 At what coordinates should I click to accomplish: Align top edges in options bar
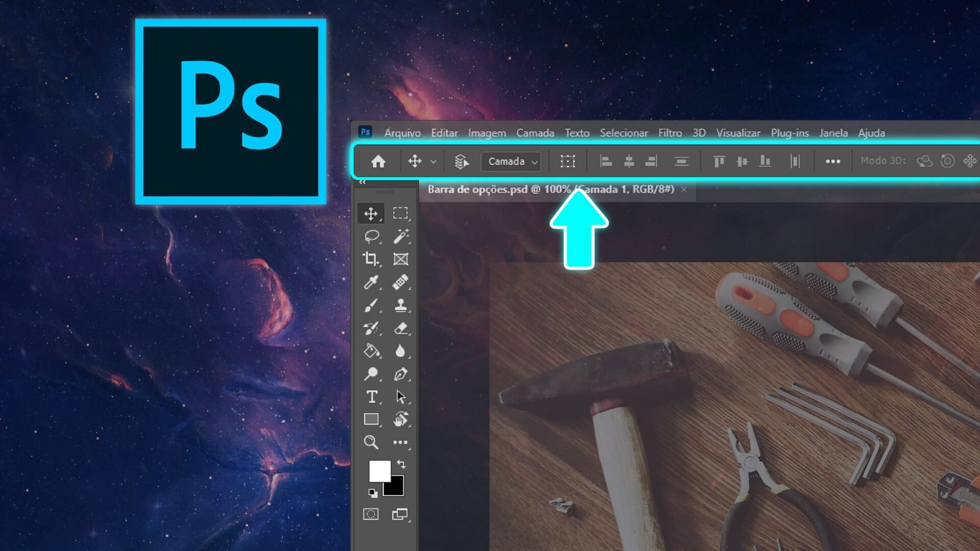tap(719, 161)
